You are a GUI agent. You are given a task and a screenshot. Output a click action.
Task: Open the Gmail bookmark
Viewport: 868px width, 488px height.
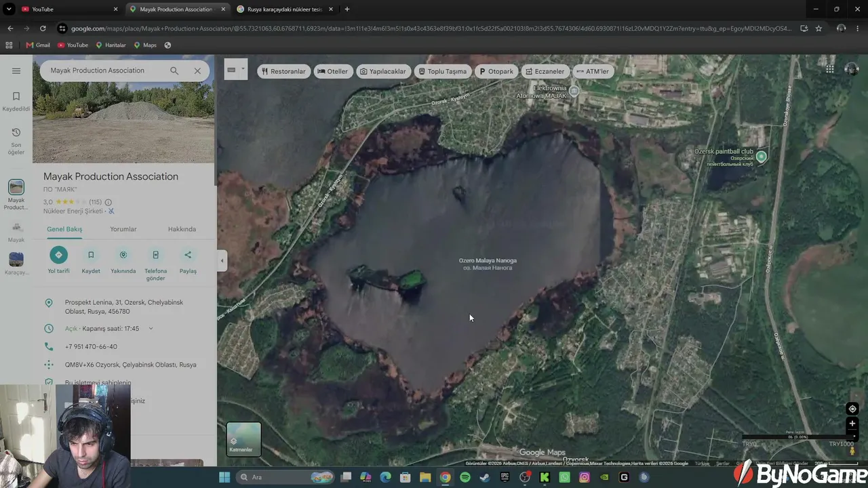(x=38, y=45)
